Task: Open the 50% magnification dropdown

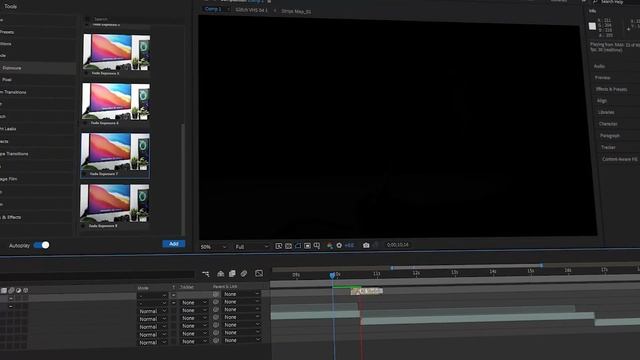Action: coord(213,247)
